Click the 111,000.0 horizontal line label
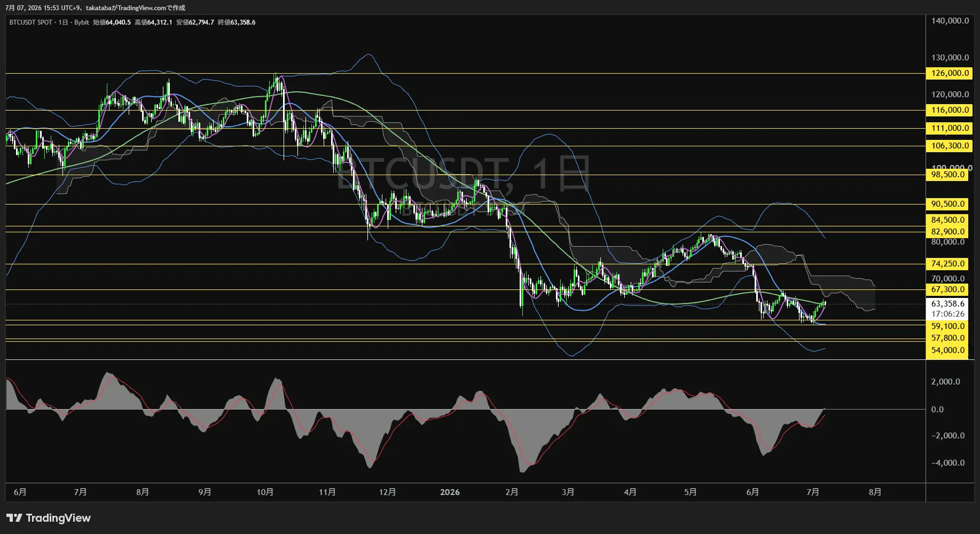The height and width of the screenshot is (534, 980). 950,128
